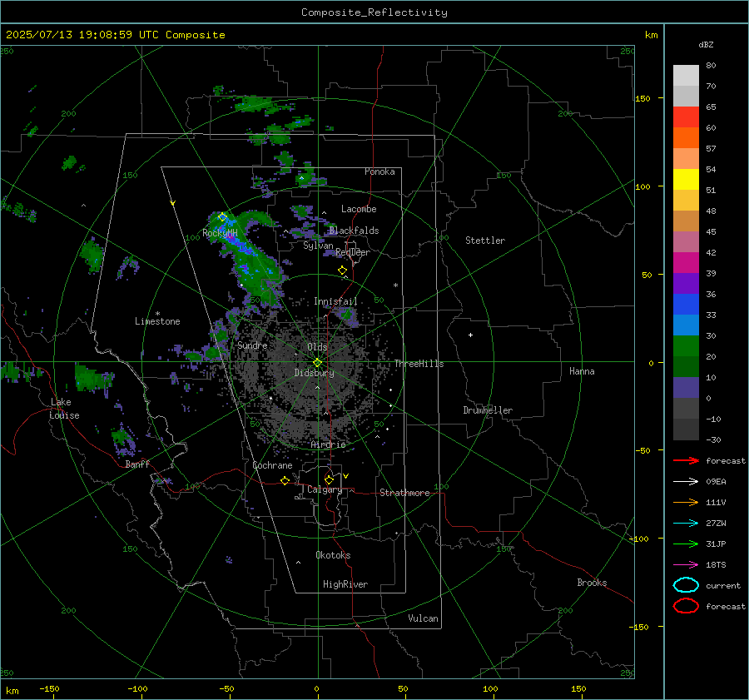Click the Blackfalds city label
Screen dimensions: 749x700
(x=354, y=231)
